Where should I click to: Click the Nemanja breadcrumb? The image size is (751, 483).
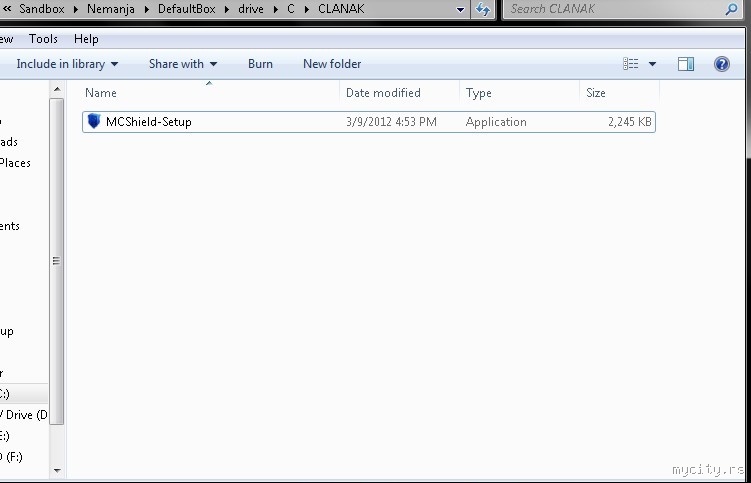(x=111, y=9)
